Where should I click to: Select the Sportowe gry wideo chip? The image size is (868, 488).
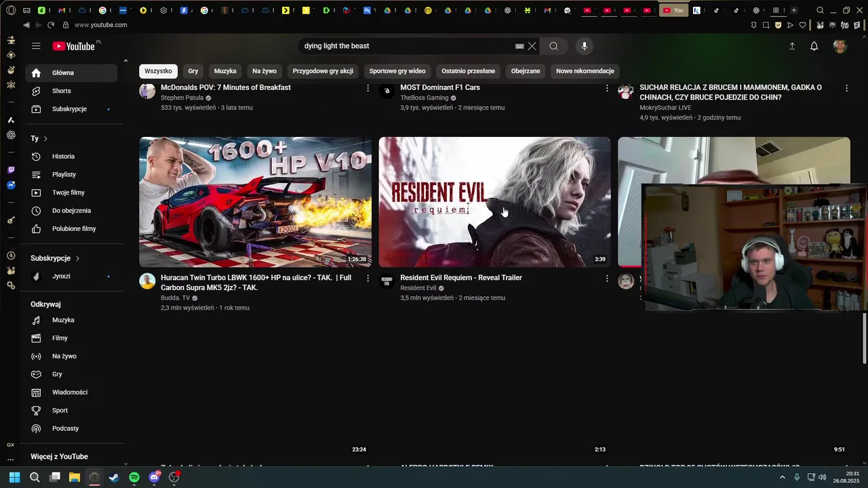click(x=397, y=71)
